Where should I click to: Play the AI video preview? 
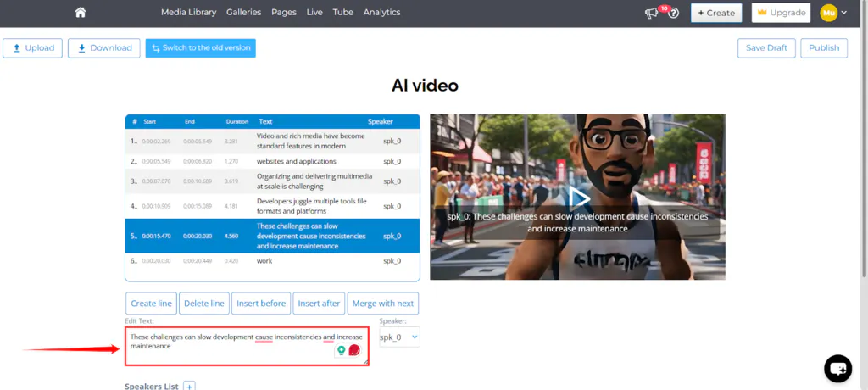click(x=579, y=198)
